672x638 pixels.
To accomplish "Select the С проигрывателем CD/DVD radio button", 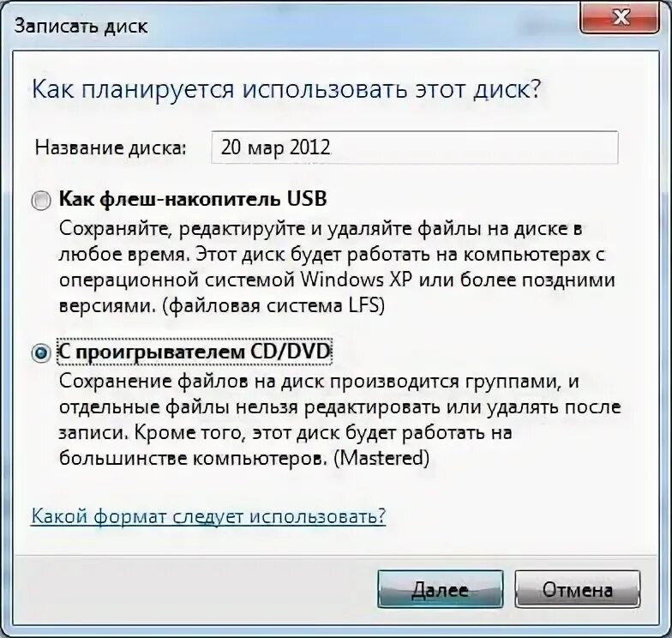I will click(x=41, y=353).
